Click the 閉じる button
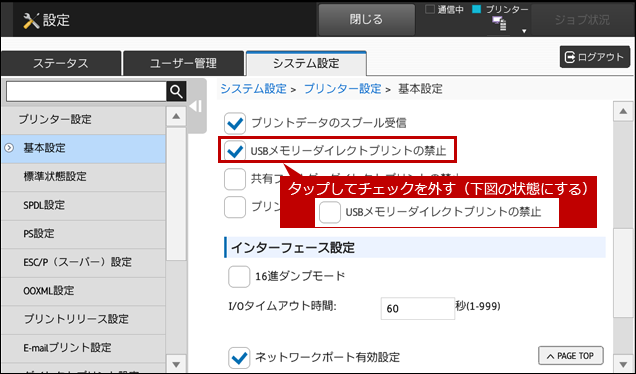This screenshot has height=374, width=636. pyautogui.click(x=366, y=19)
